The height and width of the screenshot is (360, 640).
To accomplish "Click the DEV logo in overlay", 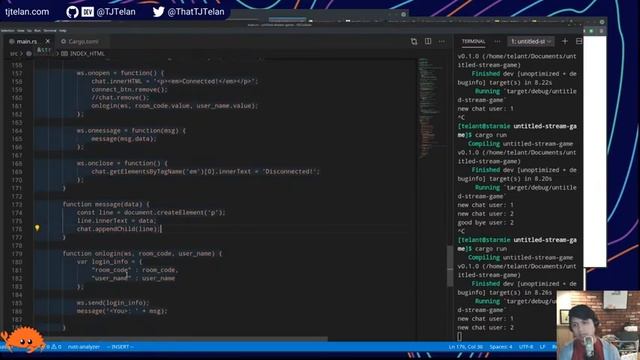I will [87, 12].
